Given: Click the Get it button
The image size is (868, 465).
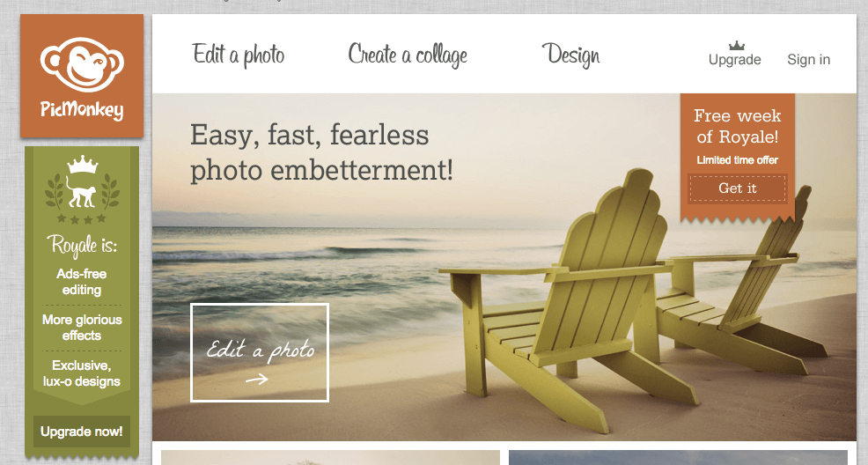Looking at the screenshot, I should [x=738, y=188].
